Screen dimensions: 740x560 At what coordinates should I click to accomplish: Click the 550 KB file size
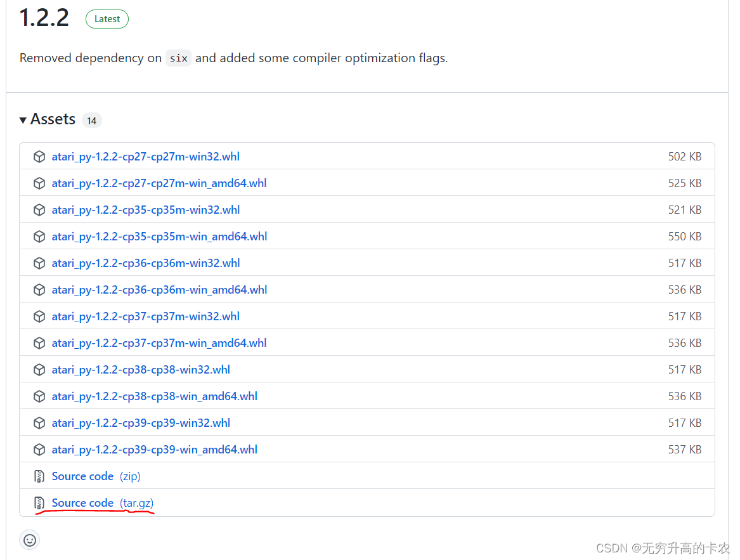click(684, 237)
